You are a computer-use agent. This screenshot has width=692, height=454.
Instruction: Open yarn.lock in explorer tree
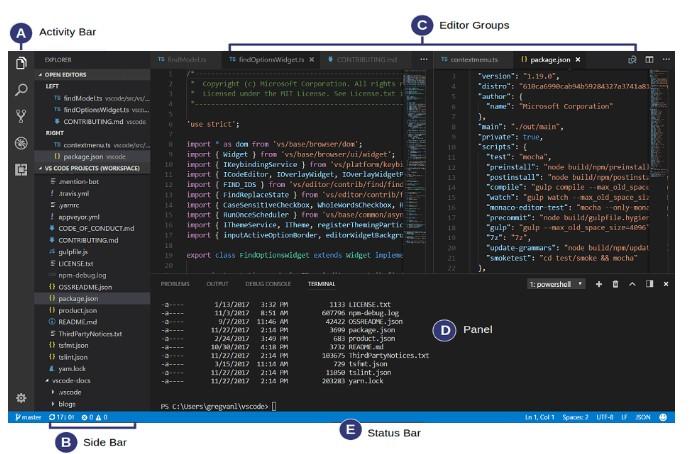pyautogui.click(x=93, y=368)
